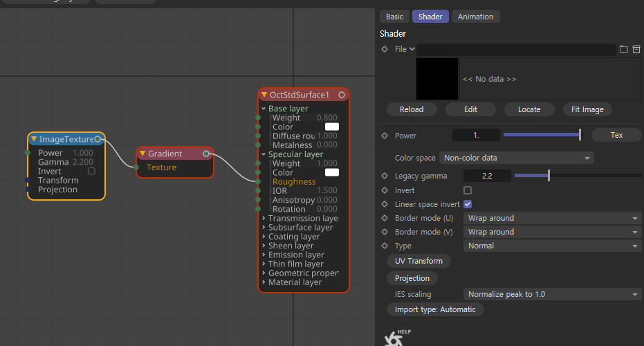Open the Border mode (V) dropdown
The image size is (644, 346).
[x=552, y=232]
